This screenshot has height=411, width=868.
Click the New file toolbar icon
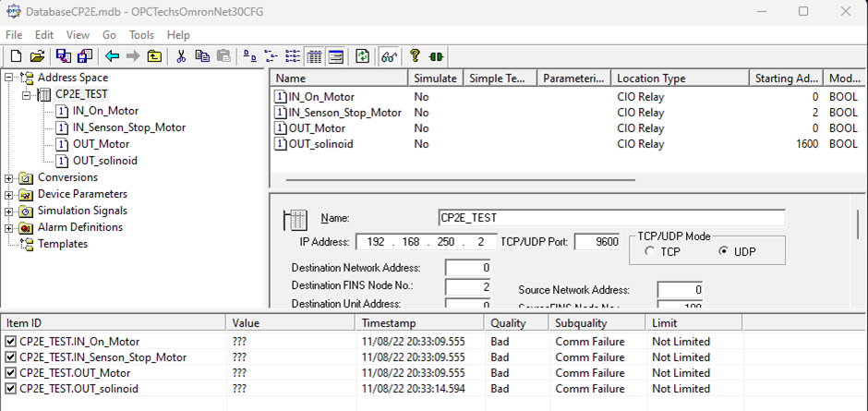16,56
